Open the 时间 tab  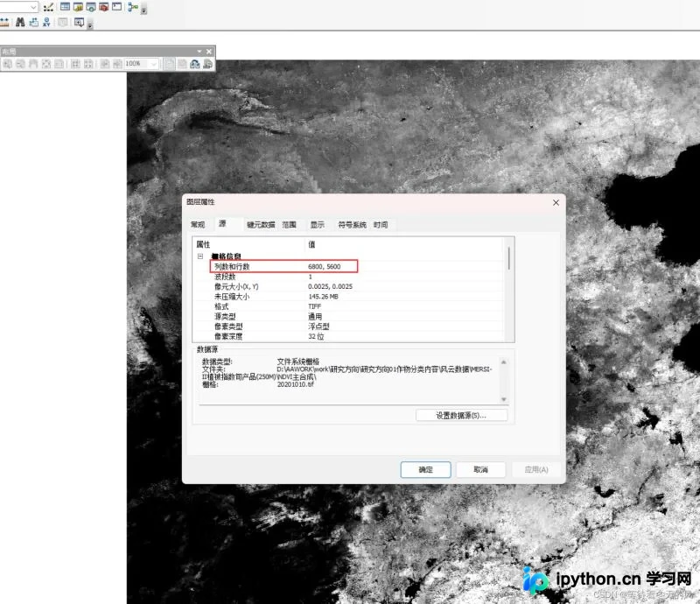coord(381,225)
